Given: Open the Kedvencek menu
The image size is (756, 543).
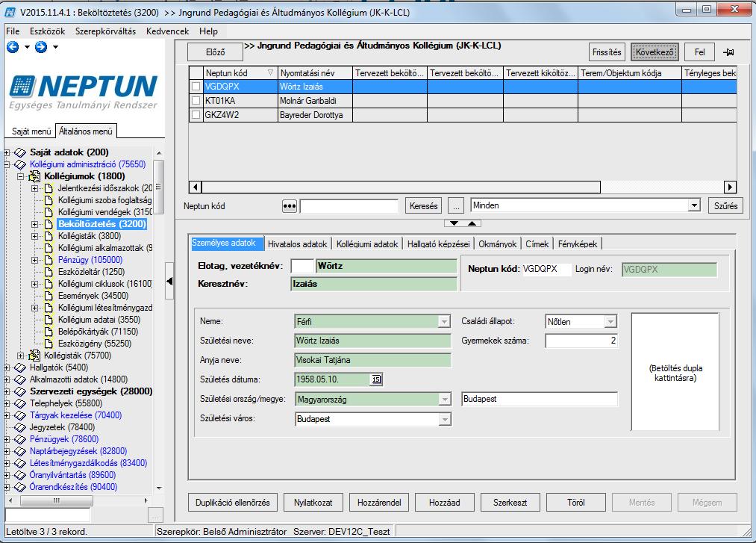Looking at the screenshot, I should [x=168, y=31].
